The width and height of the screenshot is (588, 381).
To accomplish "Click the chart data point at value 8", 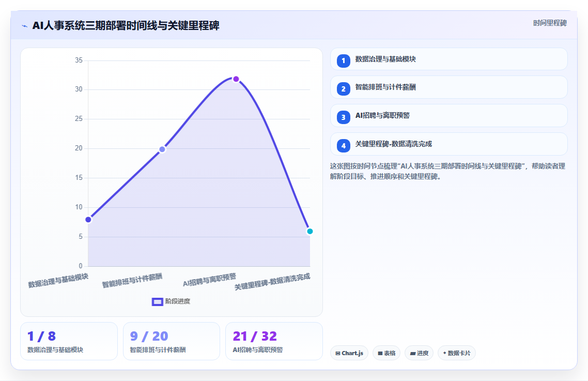I will [88, 220].
